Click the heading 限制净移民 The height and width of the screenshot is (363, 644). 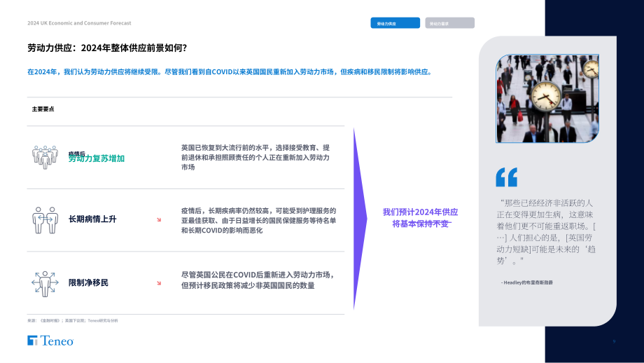pos(88,283)
